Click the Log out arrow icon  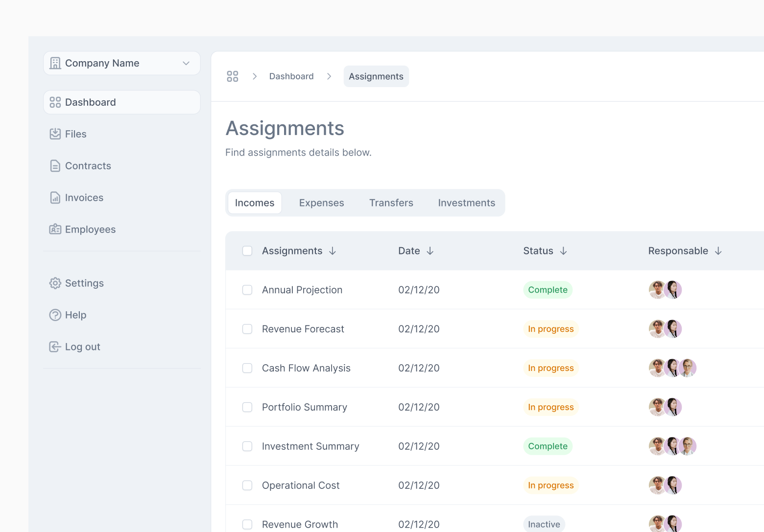point(55,347)
